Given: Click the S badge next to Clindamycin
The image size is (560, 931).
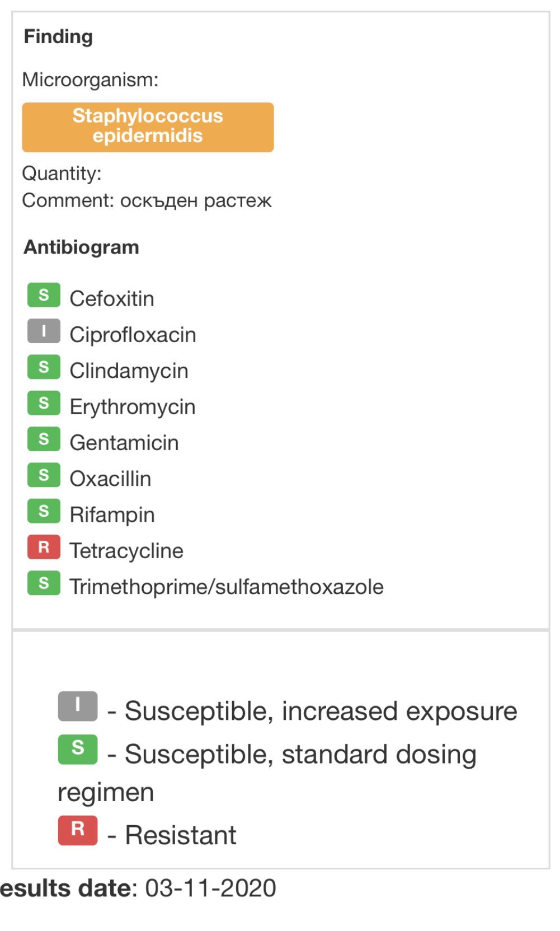Looking at the screenshot, I should (x=44, y=367).
